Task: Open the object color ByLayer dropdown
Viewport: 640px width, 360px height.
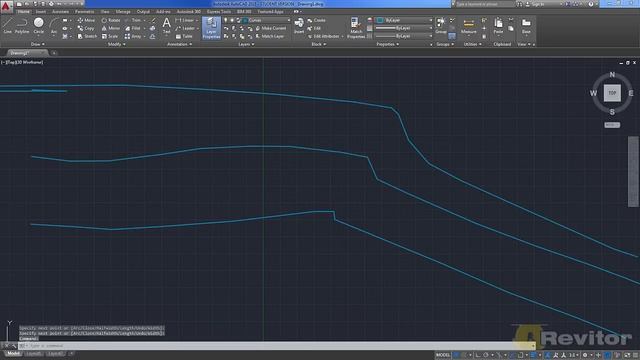Action: coord(404,20)
